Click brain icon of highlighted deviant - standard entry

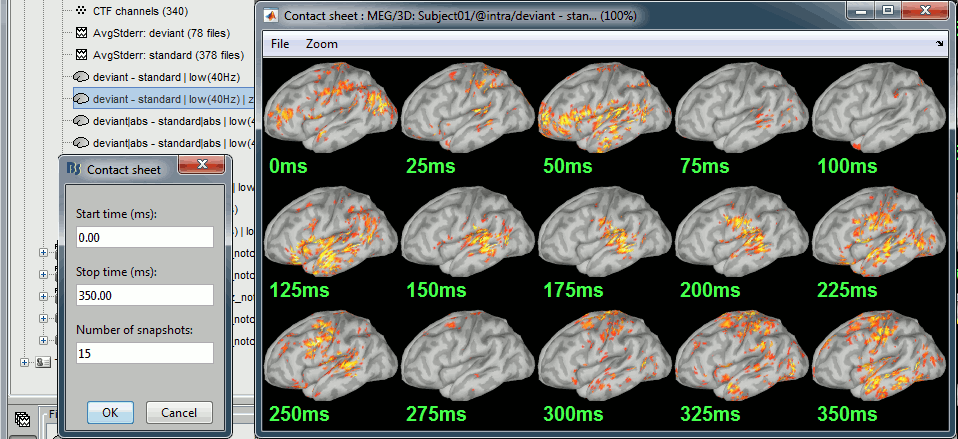click(81, 99)
